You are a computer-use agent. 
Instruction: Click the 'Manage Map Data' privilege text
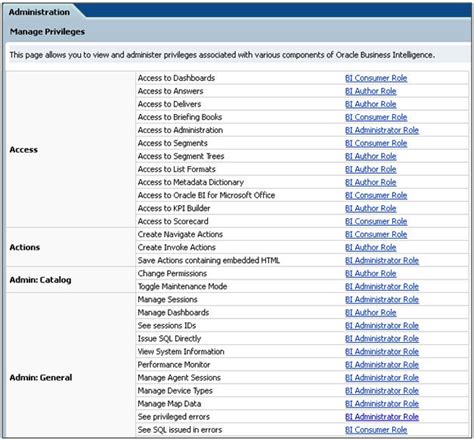pos(169,403)
